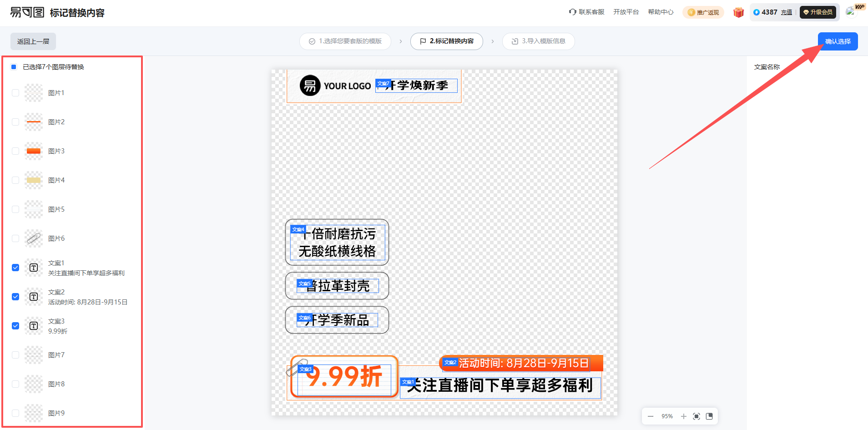Uncheck the checkbox for 文案2
Viewport: 868px width, 430px height.
(15, 296)
